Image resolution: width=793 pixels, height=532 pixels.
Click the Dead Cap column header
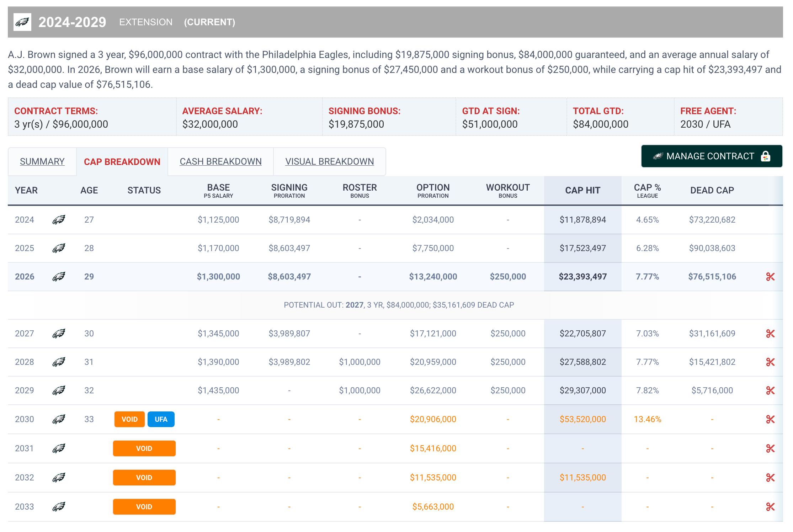tap(712, 190)
